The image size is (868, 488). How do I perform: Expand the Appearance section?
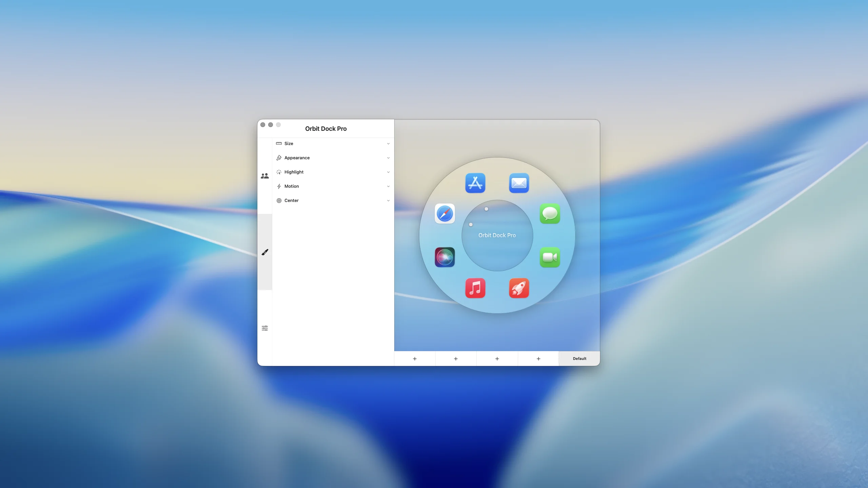pyautogui.click(x=333, y=158)
